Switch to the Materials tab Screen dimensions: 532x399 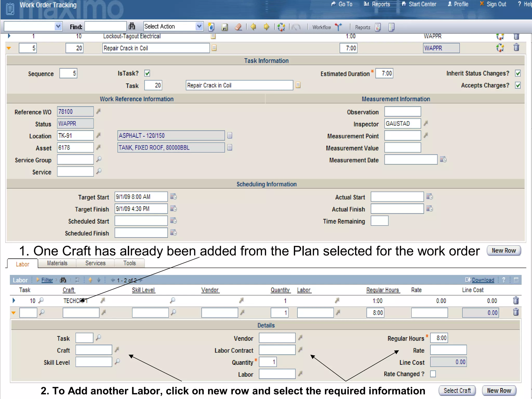pyautogui.click(x=57, y=263)
